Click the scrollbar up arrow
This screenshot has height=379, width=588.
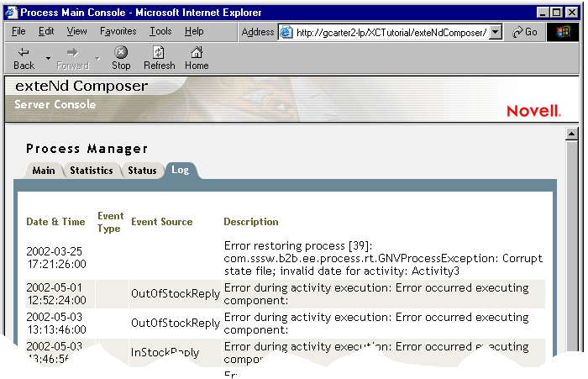point(571,134)
